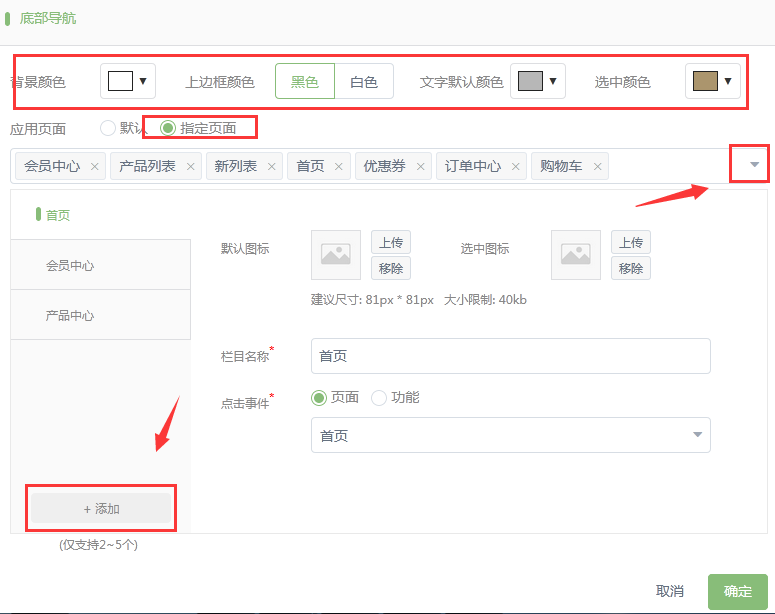Open the 首页 page selection dropdown
The height and width of the screenshot is (614, 775).
pyautogui.click(x=510, y=436)
